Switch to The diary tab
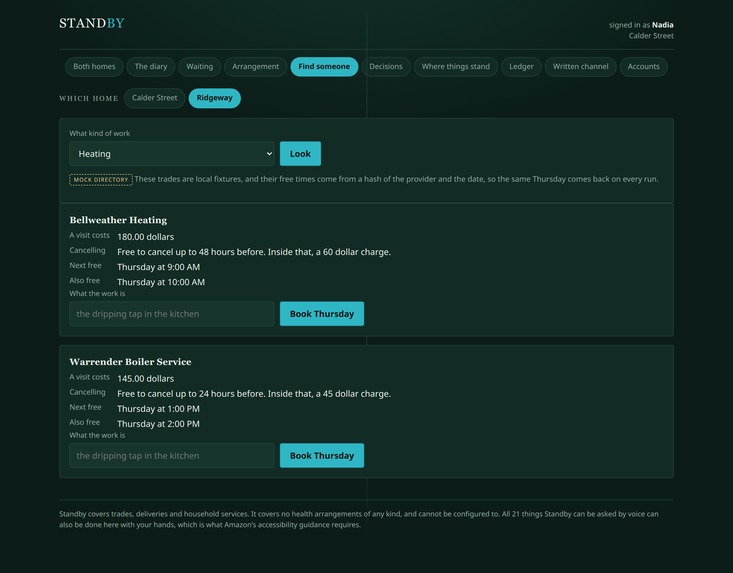 pyautogui.click(x=151, y=66)
